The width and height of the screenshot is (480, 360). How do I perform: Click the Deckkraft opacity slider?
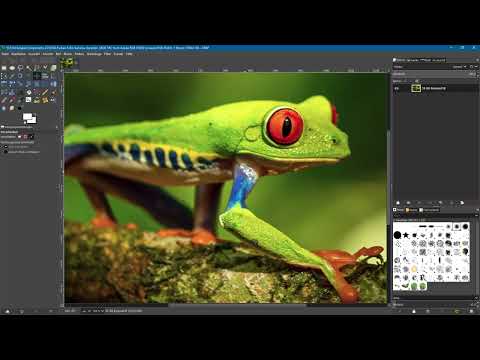(x=435, y=74)
